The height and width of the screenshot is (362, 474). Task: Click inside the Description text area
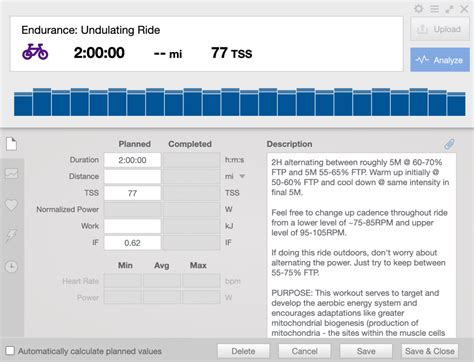pos(361,245)
